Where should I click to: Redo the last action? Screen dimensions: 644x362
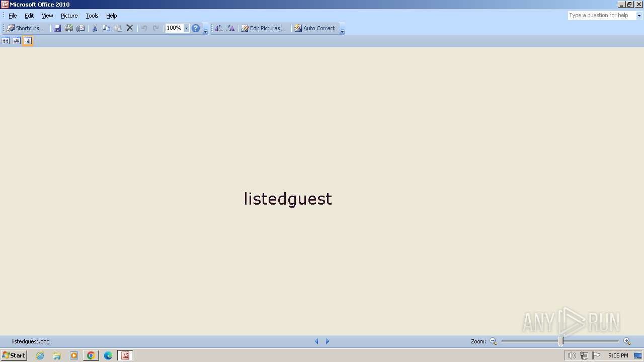[156, 28]
